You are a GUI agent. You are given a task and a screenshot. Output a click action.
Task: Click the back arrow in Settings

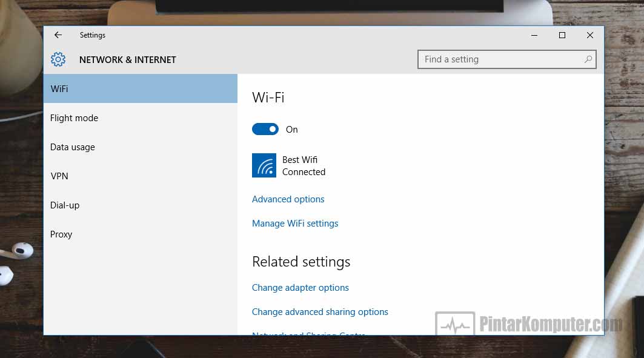pyautogui.click(x=58, y=35)
